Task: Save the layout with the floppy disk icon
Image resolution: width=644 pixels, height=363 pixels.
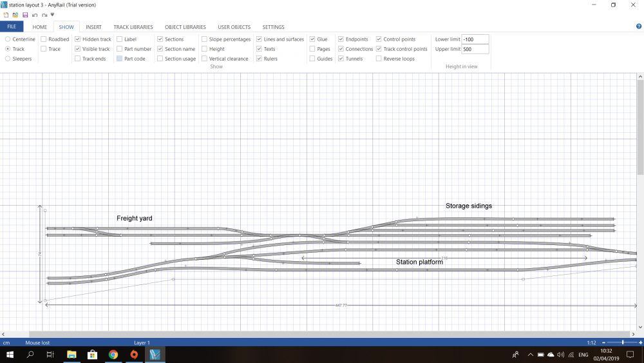Action: pos(25,15)
